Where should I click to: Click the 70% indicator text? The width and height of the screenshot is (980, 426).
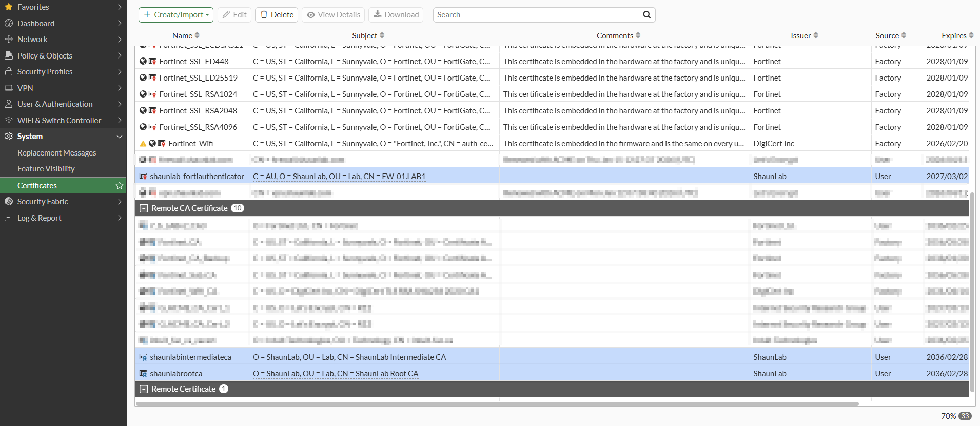948,416
